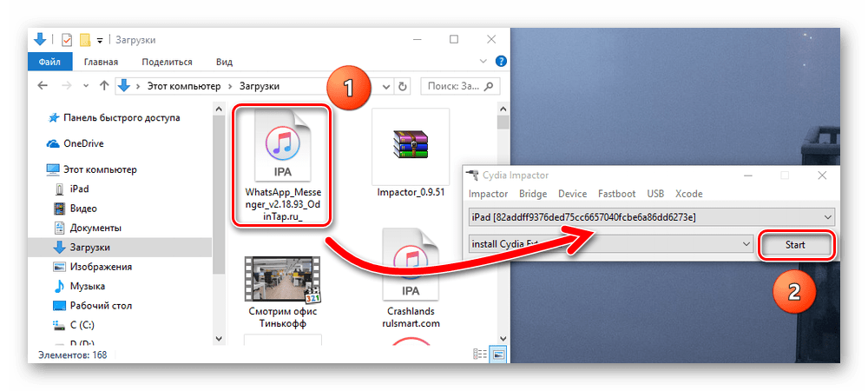Select the WhatsApp_Messenger IPA file
Image resolution: width=868 pixels, height=391 pixels.
click(283, 164)
